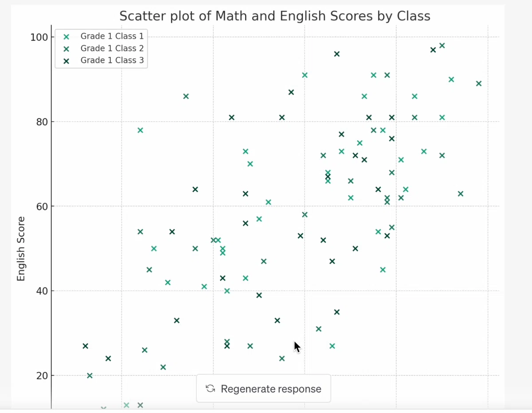Click the 40 tick label on y-axis

point(41,291)
